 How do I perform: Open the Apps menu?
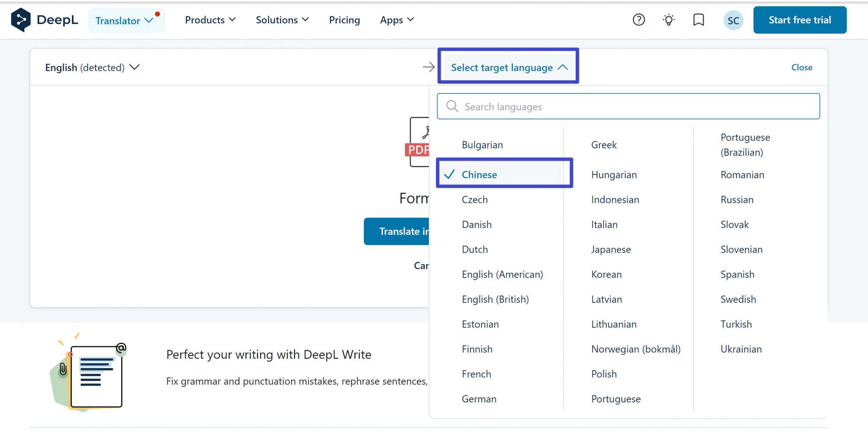pyautogui.click(x=396, y=20)
